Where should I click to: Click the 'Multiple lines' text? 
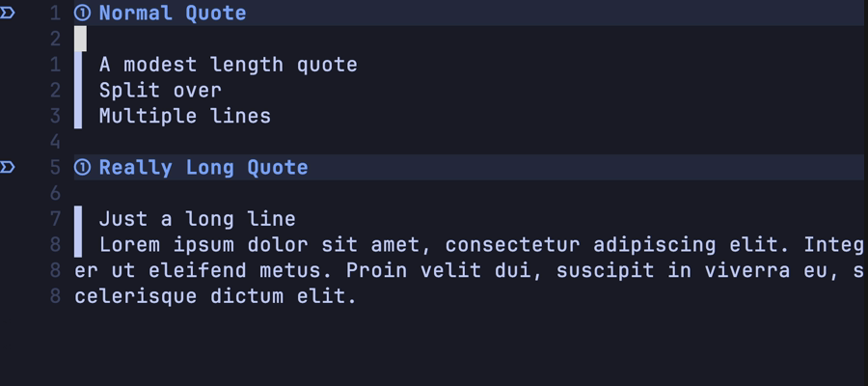click(x=184, y=116)
